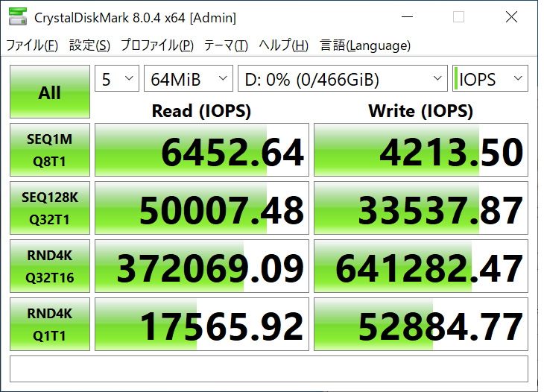The height and width of the screenshot is (392, 544).
Task: Select the RND4K Q1T1 read value 17565.92
Action: click(202, 324)
